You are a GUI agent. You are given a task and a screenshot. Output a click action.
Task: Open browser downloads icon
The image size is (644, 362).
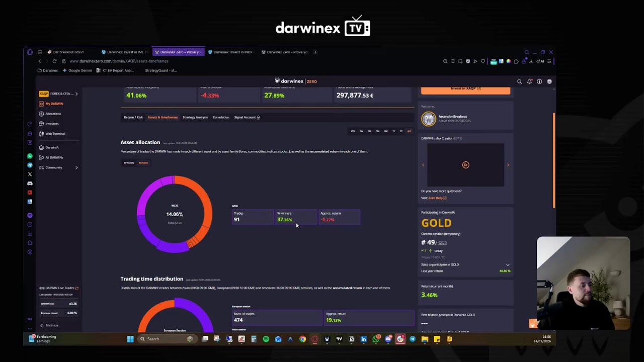531,61
